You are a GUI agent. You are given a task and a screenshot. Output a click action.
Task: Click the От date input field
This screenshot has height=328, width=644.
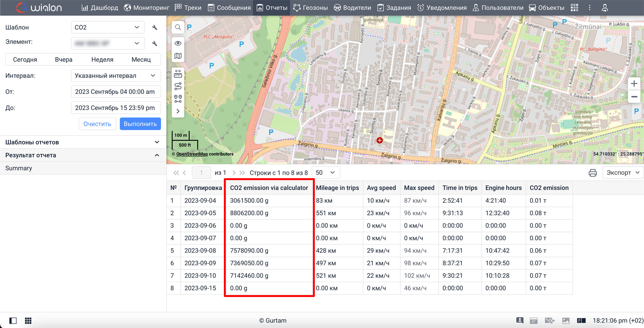116,92
